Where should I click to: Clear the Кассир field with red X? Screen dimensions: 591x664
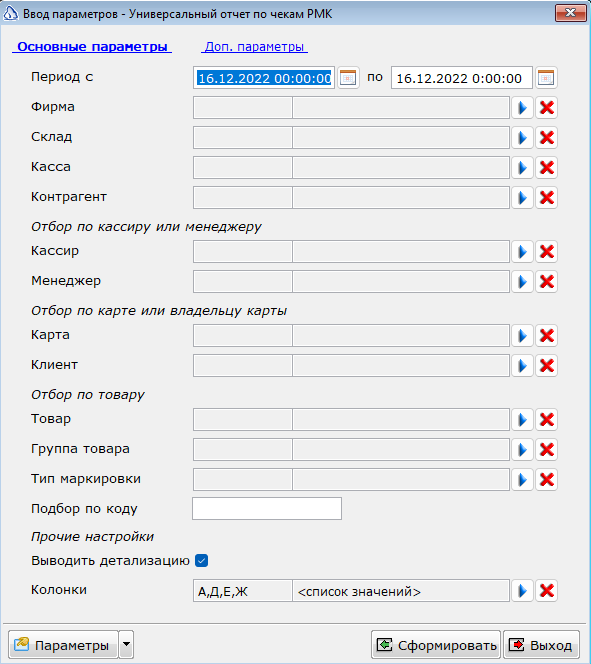tap(547, 252)
